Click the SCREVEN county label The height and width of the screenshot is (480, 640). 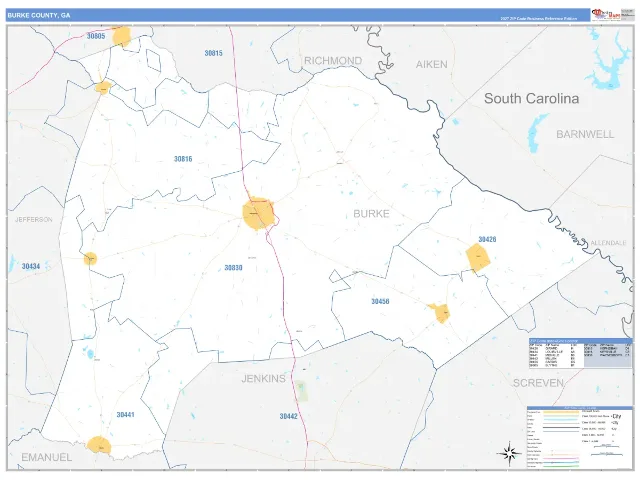(538, 383)
